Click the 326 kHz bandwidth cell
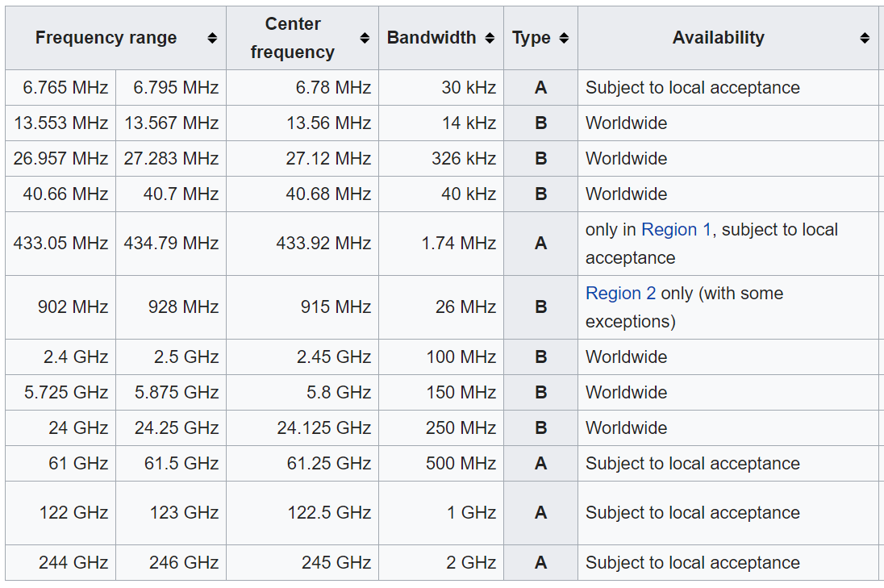 (x=463, y=159)
